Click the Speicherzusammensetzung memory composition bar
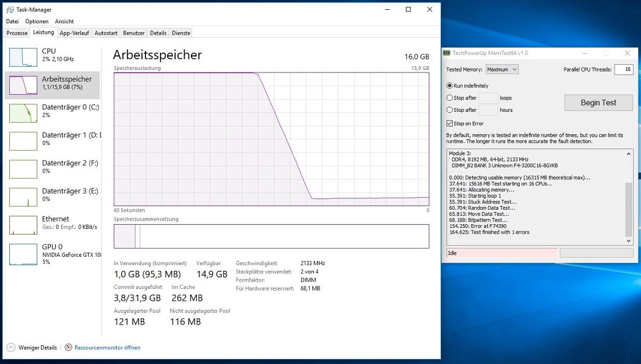The width and height of the screenshot is (641, 364). [271, 236]
